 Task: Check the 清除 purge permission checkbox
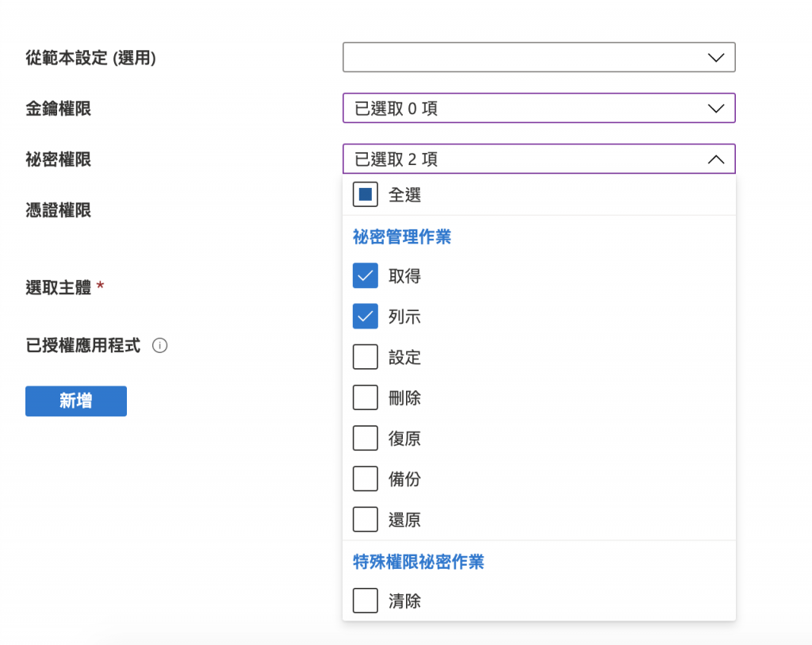coord(366,601)
